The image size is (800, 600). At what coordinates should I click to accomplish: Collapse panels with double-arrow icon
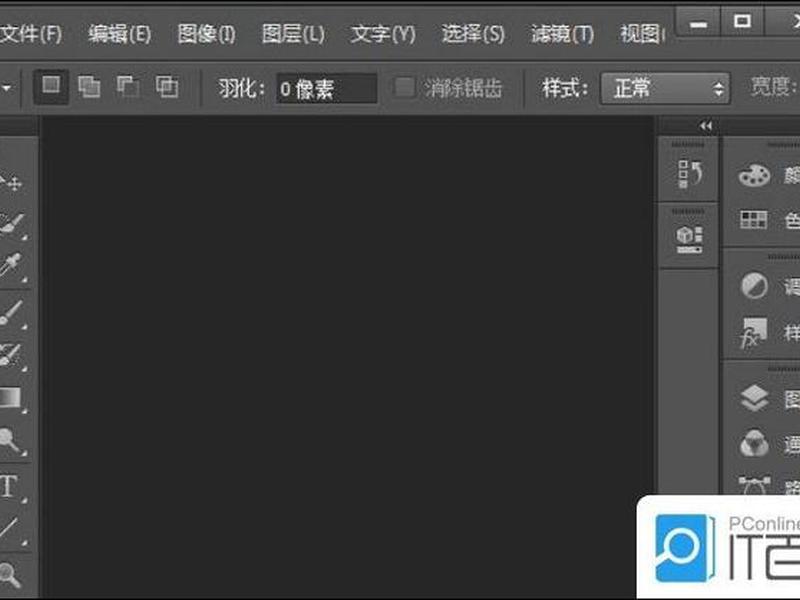pyautogui.click(x=706, y=126)
